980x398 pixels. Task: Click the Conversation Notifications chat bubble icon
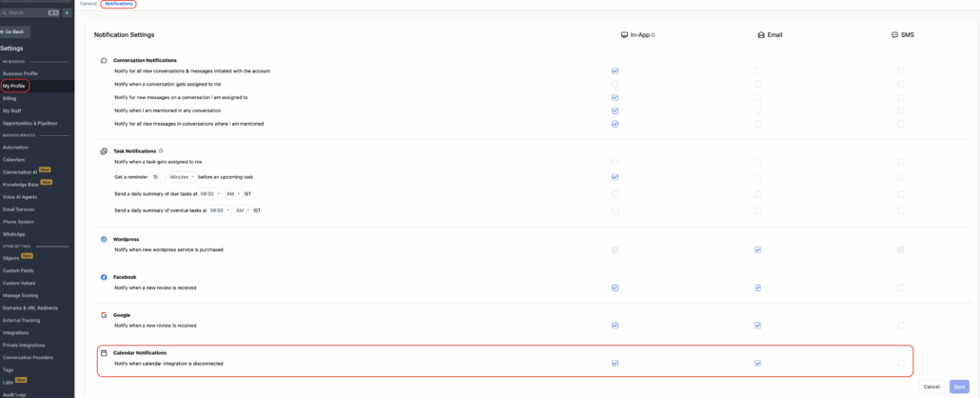(104, 60)
